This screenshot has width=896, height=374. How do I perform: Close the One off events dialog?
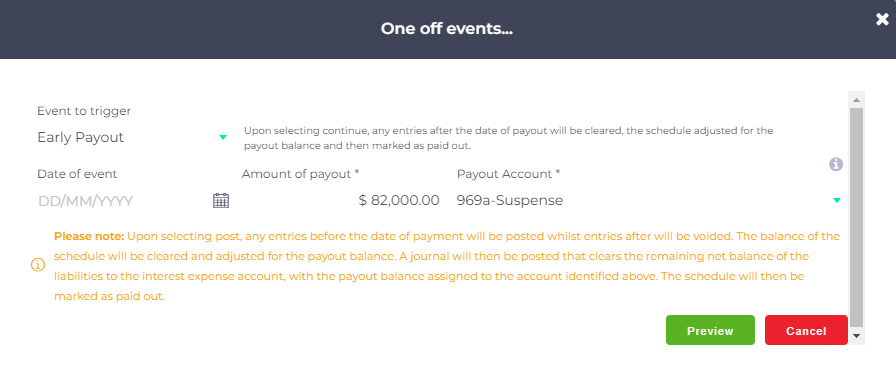pyautogui.click(x=882, y=19)
